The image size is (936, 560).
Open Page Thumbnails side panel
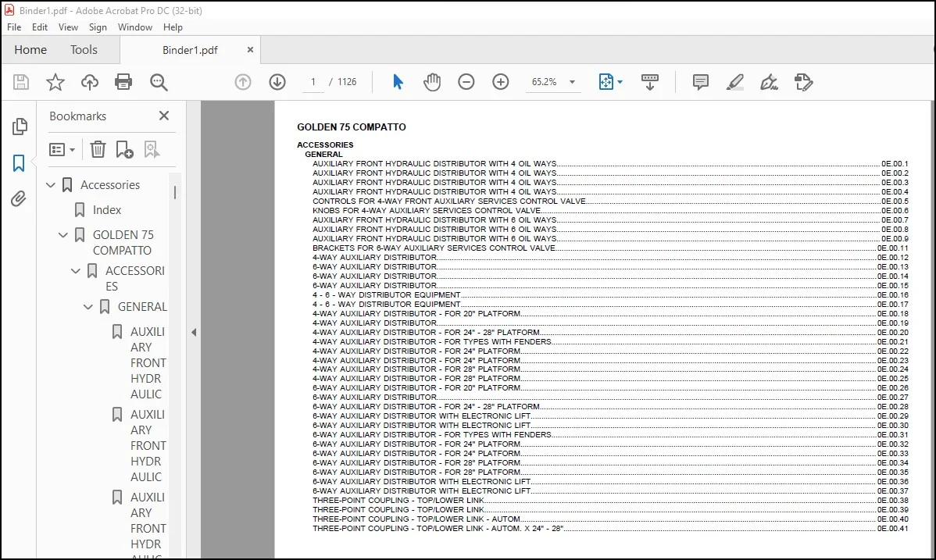[19, 127]
